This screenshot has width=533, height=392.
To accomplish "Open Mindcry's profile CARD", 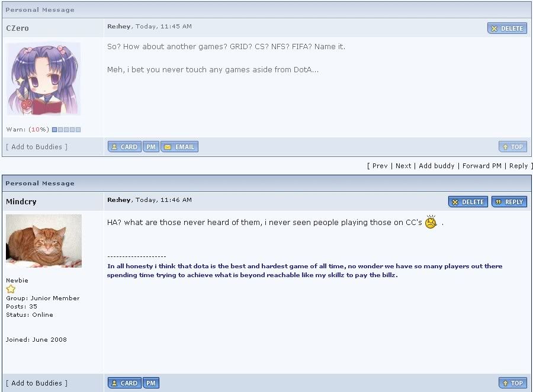I will 124,383.
